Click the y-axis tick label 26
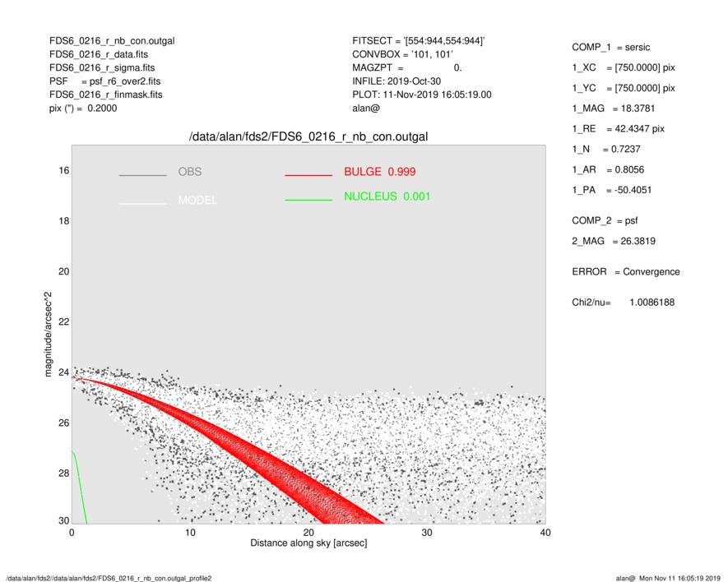The width and height of the screenshot is (728, 582). tap(63, 423)
